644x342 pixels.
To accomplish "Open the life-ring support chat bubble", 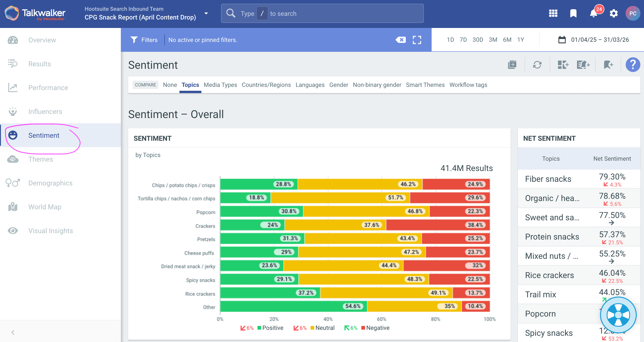I will (x=618, y=315).
